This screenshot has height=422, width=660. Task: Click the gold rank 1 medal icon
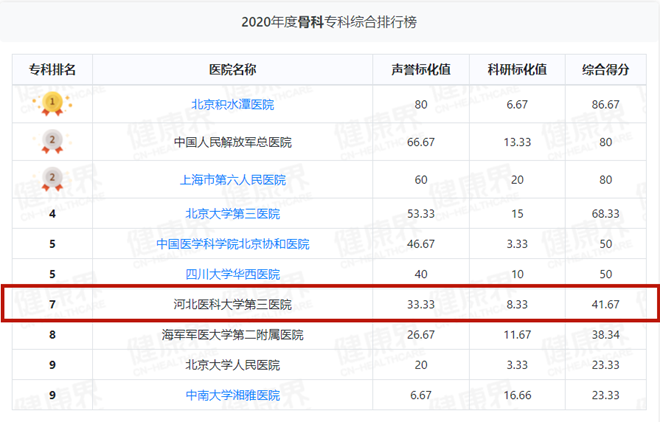(x=52, y=104)
